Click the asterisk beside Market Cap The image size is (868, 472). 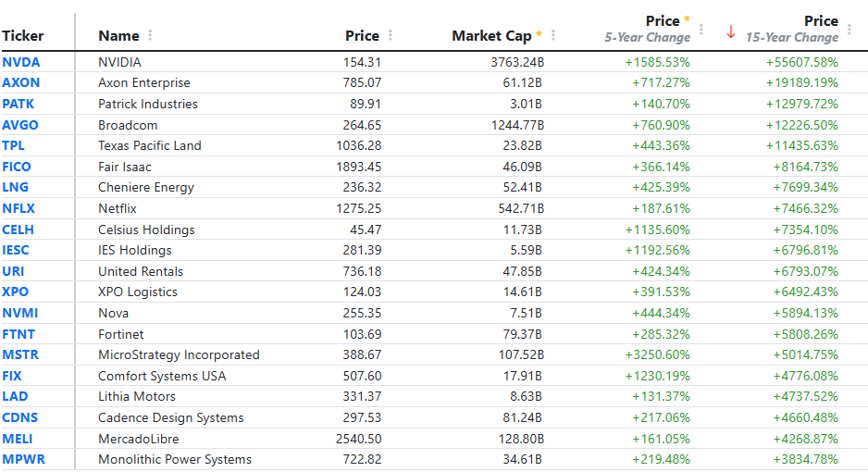(538, 34)
